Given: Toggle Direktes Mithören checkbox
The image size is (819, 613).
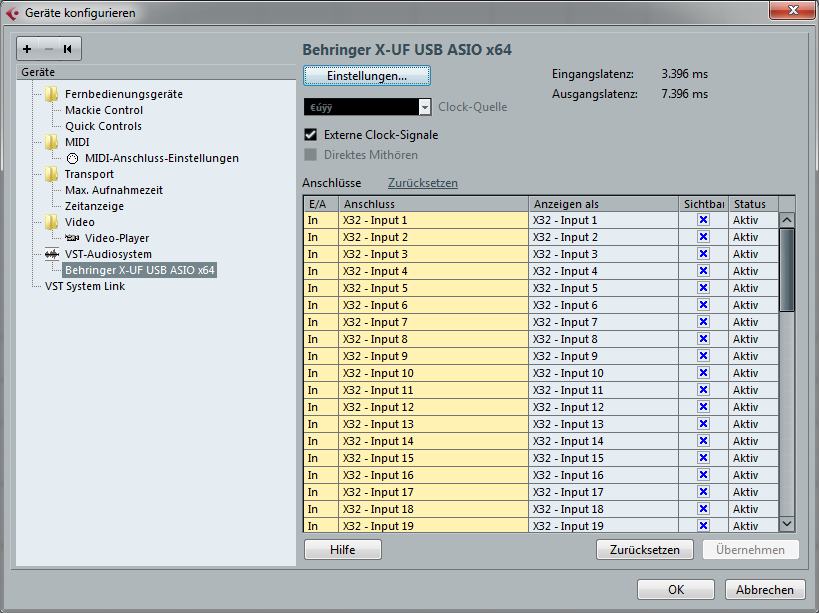Looking at the screenshot, I should coord(311,155).
